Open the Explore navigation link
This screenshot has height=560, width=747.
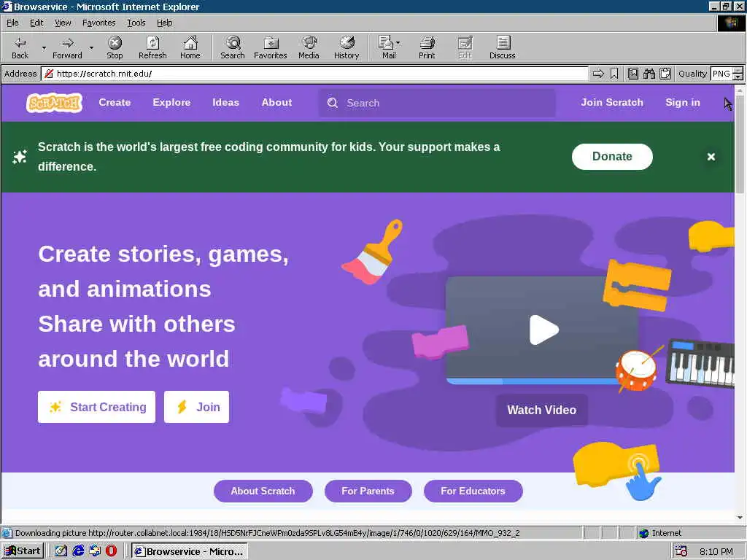pos(171,102)
